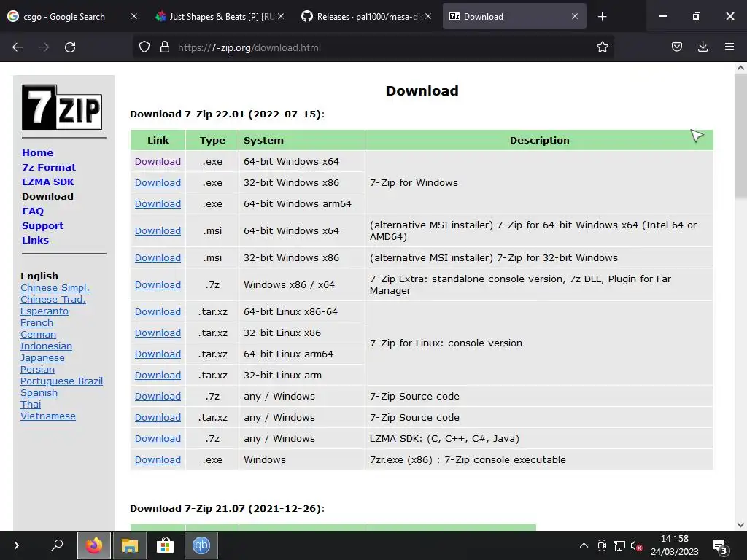Close the Just Shapes & Beats tab

point(281,16)
